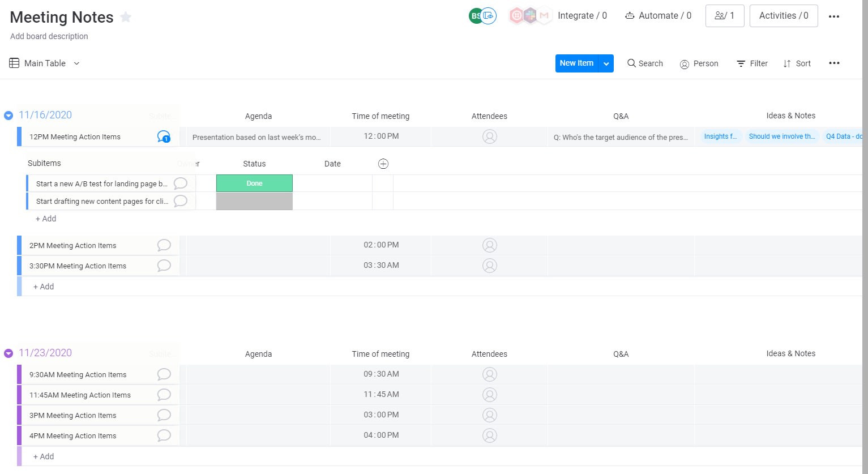
Task: Open the Filter options
Action: pyautogui.click(x=752, y=63)
